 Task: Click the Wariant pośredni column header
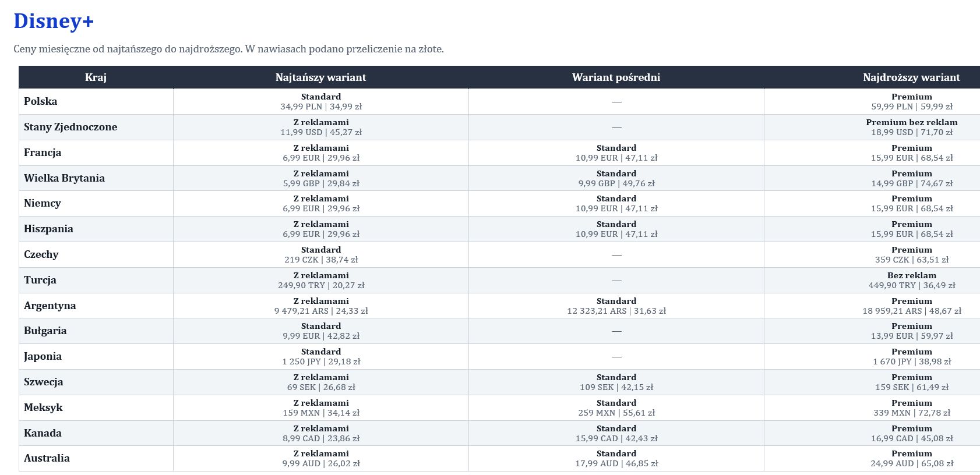pyautogui.click(x=616, y=77)
